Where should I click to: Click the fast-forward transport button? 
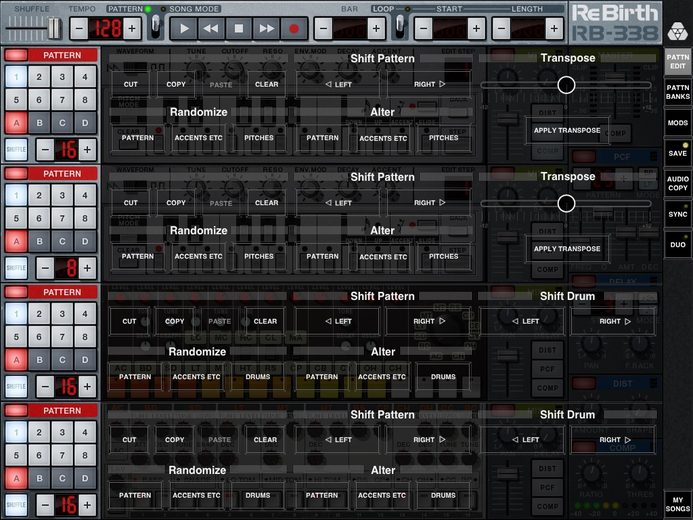pyautogui.click(x=266, y=29)
